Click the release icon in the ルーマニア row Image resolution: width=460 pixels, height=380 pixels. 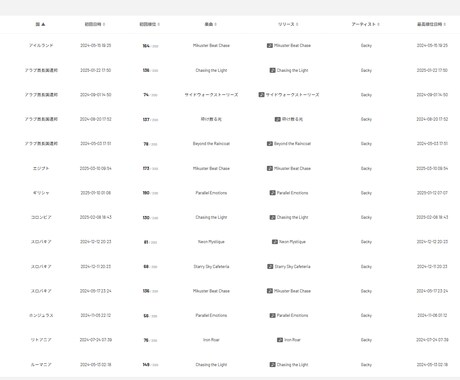click(272, 365)
